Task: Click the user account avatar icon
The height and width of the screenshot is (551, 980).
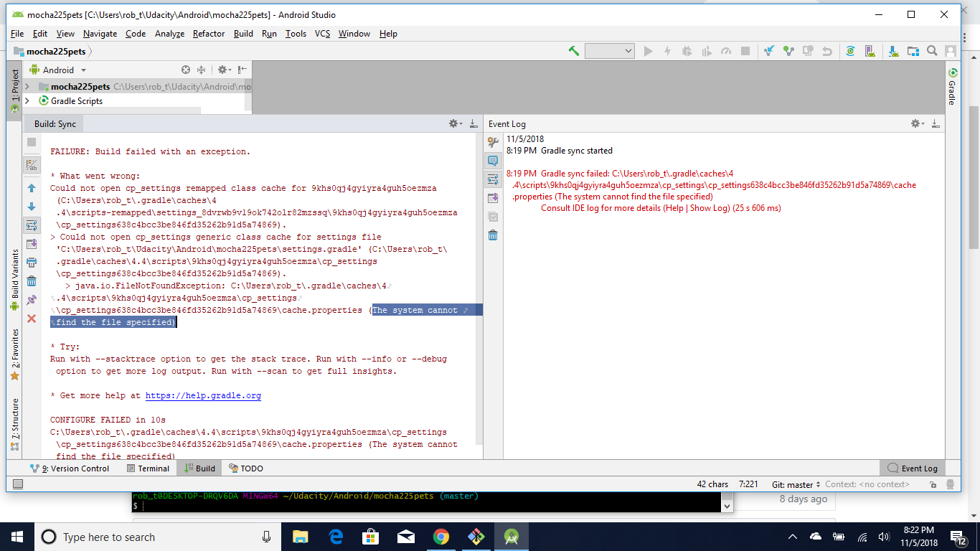Action: 951,51
